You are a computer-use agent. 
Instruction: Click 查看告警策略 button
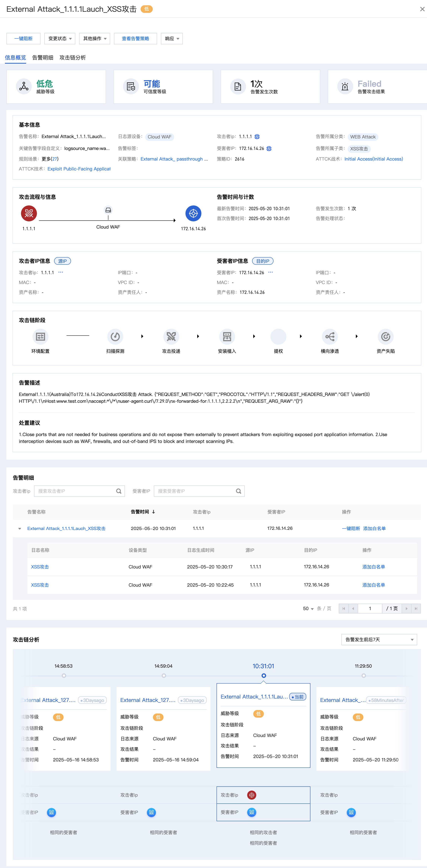pos(135,38)
